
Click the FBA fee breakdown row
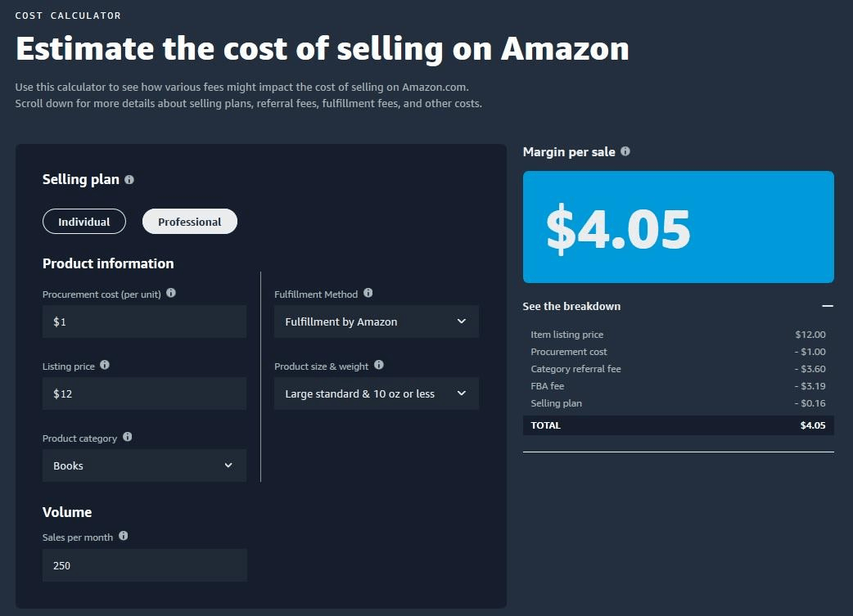click(x=678, y=385)
